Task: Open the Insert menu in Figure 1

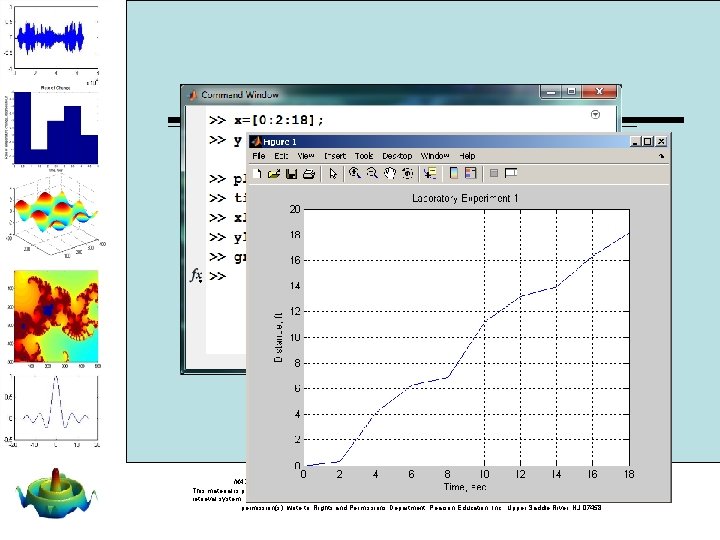Action: pyautogui.click(x=335, y=156)
